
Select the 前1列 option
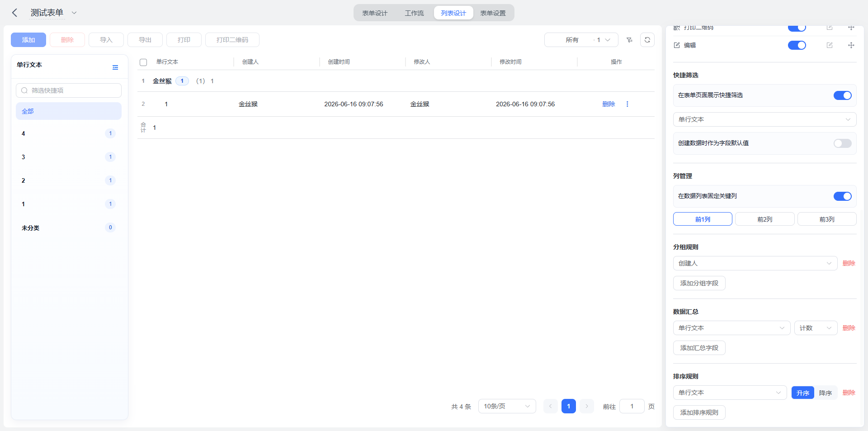pos(703,219)
